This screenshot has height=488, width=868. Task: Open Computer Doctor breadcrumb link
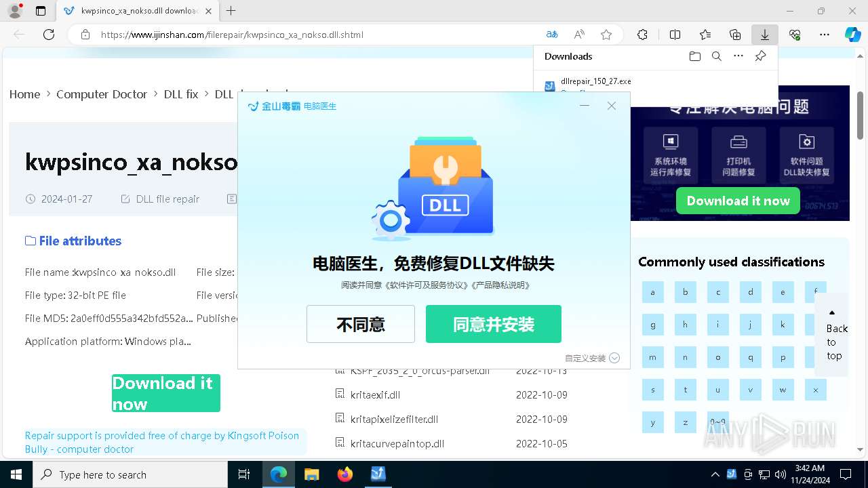102,94
